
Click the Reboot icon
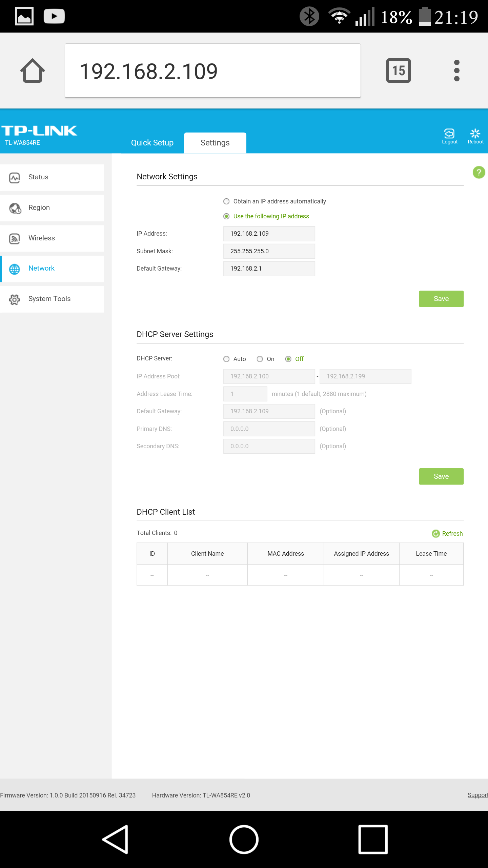475,134
